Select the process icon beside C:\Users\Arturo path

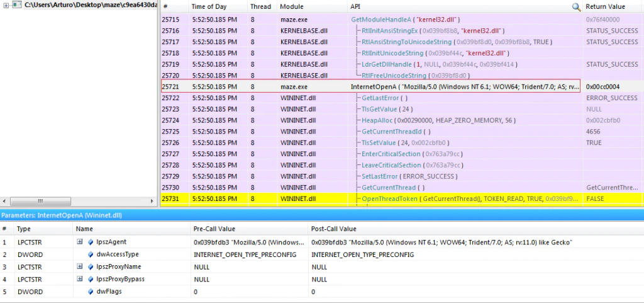pos(16,6)
